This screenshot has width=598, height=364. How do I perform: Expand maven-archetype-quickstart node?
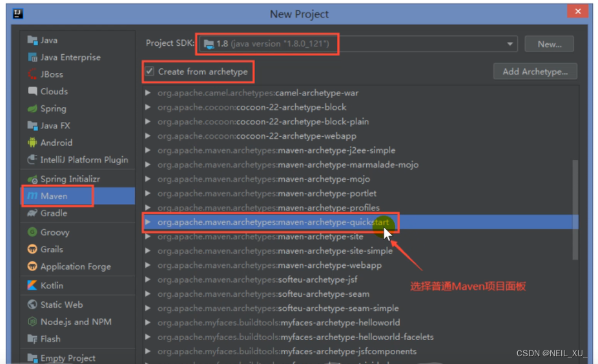[x=148, y=222]
